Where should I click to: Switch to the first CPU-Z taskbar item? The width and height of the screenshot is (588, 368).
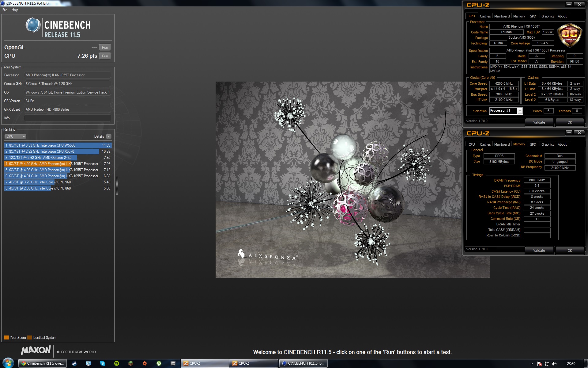205,363
